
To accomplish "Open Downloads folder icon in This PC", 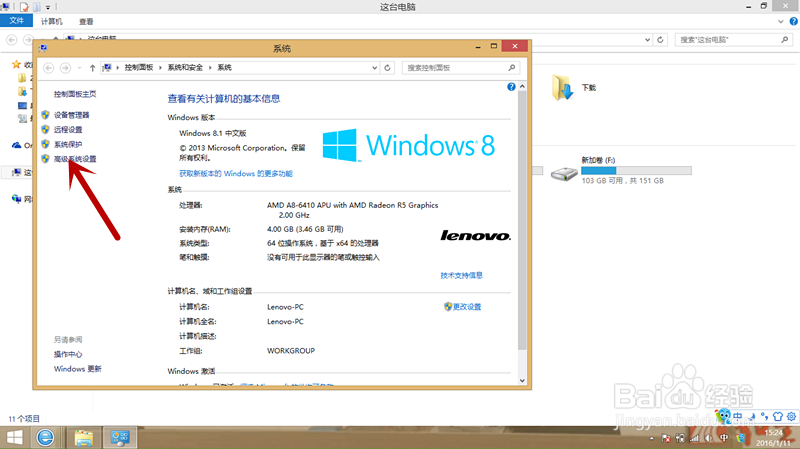I will (563, 88).
